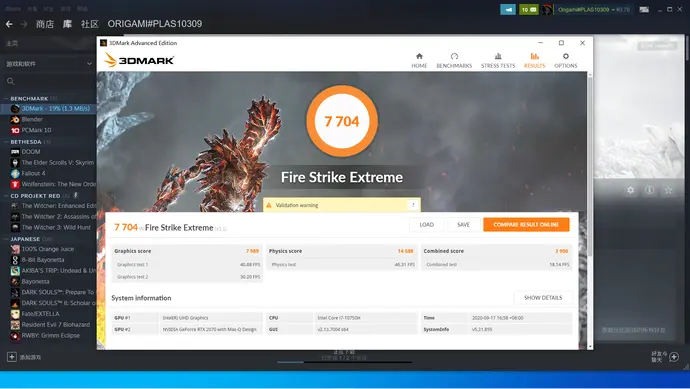Click the Physics score value 14 588

[x=406, y=251]
